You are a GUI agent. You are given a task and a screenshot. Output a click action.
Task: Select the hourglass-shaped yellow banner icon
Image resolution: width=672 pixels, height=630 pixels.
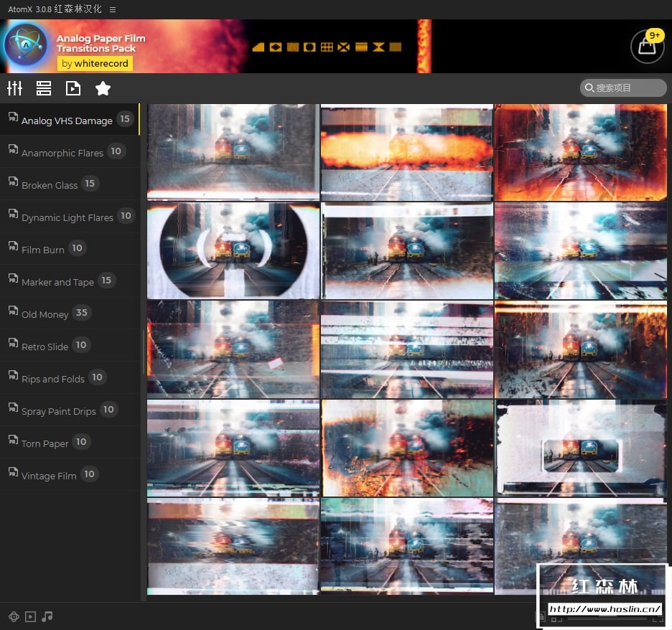tap(378, 47)
